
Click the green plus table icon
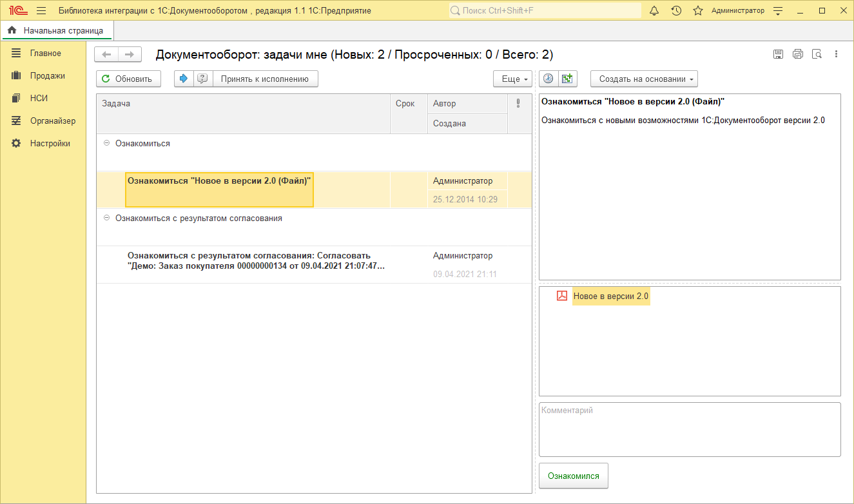pos(567,79)
